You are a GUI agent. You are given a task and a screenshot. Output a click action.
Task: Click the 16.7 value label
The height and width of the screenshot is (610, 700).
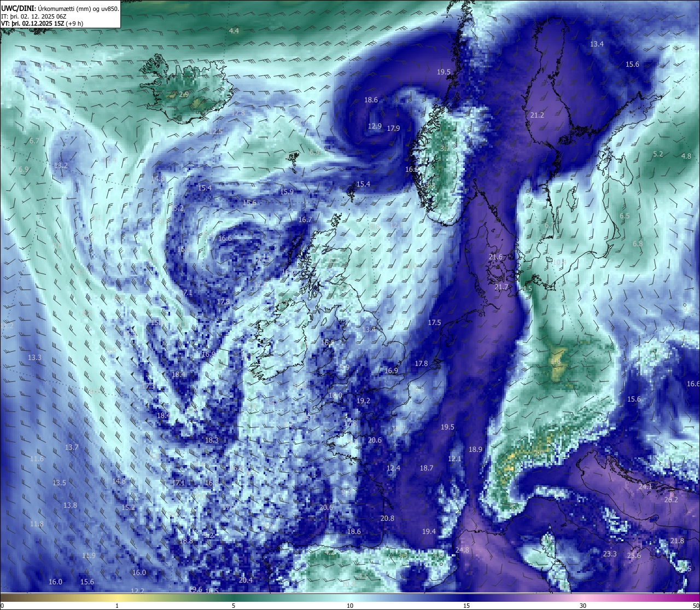tap(305, 219)
